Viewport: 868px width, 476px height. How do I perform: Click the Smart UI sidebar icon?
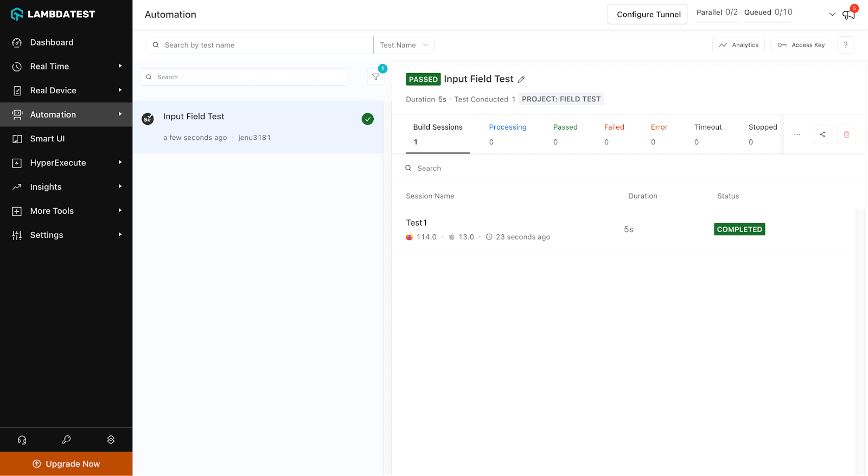pyautogui.click(x=17, y=139)
